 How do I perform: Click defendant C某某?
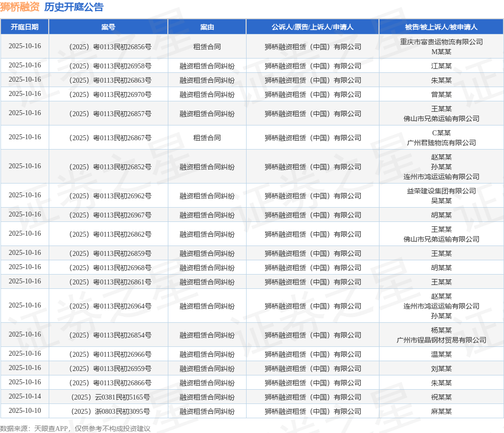[441, 133]
